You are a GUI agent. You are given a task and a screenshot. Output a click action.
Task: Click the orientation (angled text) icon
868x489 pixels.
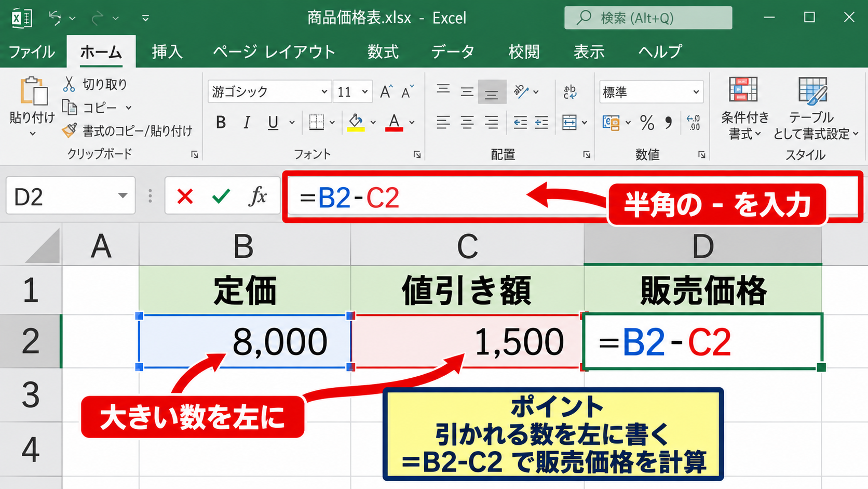[x=521, y=92]
